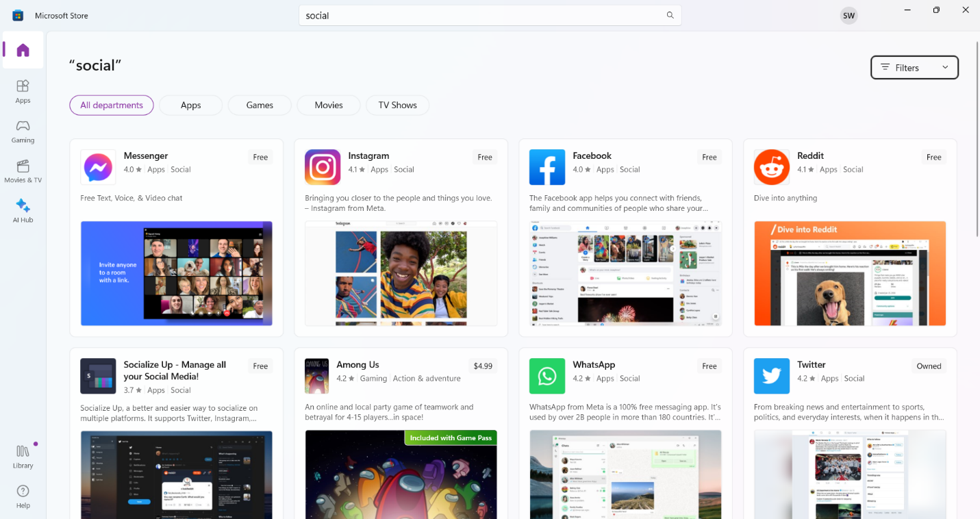The height and width of the screenshot is (519, 980).
Task: Click 'Free Text, Voice, & Video chat' description
Action: 131,198
